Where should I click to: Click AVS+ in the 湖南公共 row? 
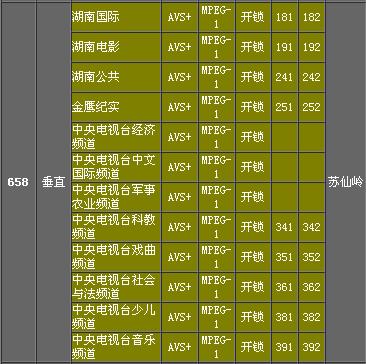(180, 77)
